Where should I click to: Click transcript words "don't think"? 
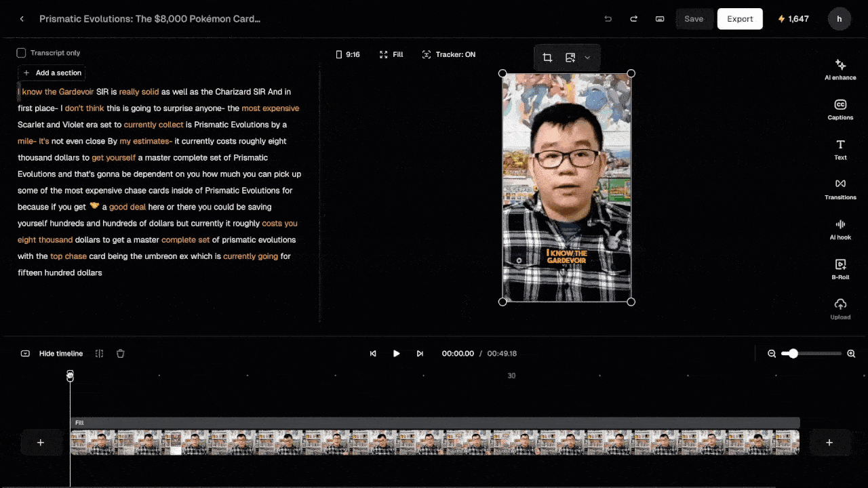[85, 108]
